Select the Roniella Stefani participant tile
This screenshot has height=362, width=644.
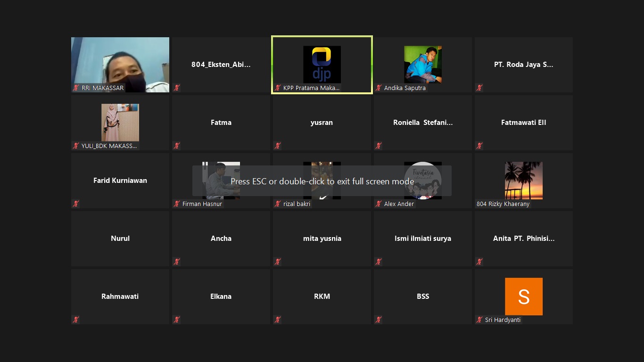click(x=423, y=123)
